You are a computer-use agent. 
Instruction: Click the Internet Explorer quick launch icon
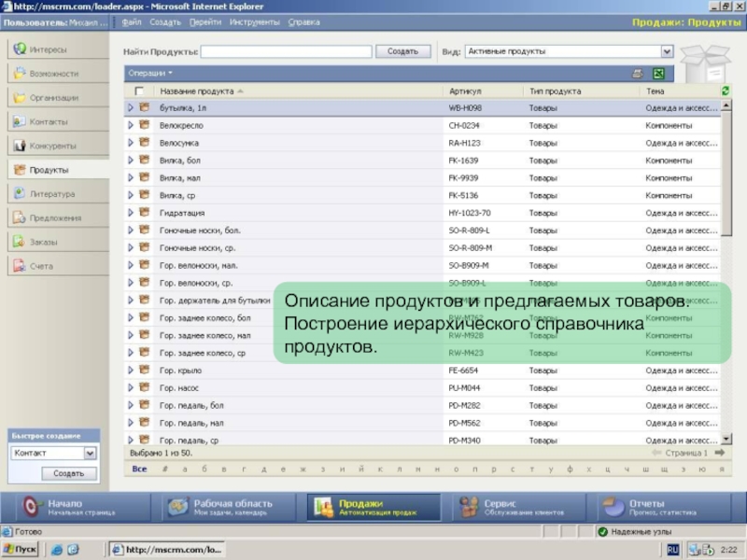click(x=57, y=550)
